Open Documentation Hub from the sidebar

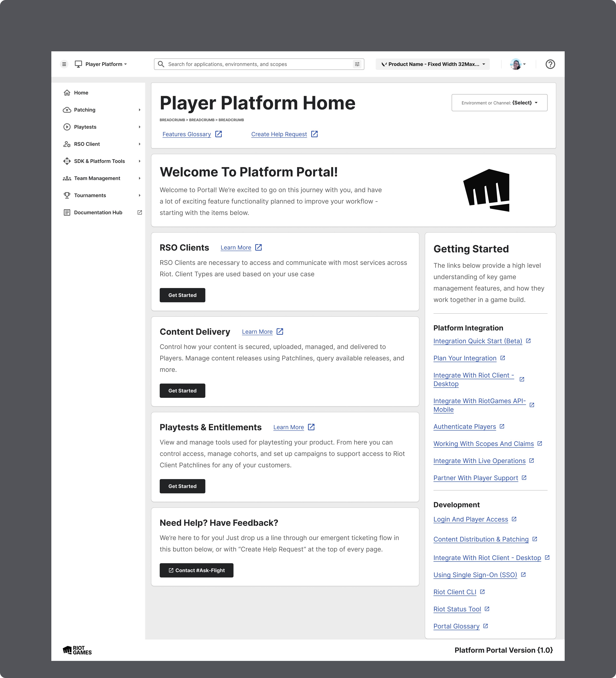click(98, 212)
